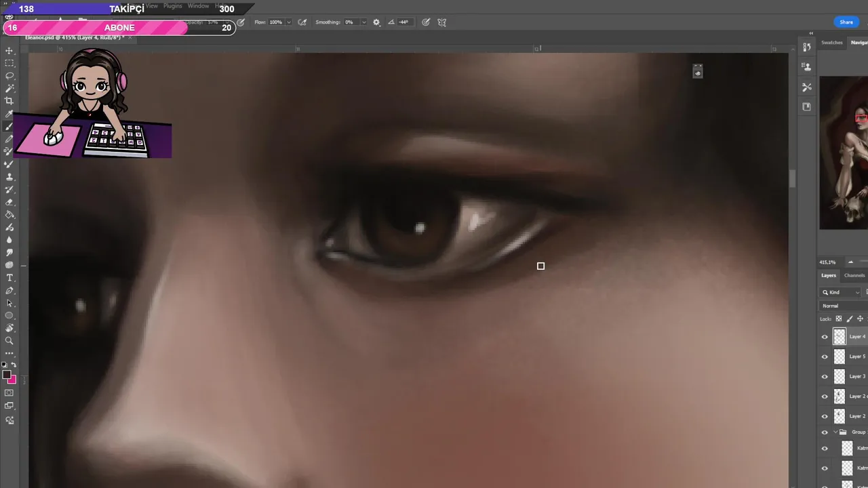Open the Smoothing percentage dropdown
The height and width of the screenshot is (488, 868).
[363, 22]
